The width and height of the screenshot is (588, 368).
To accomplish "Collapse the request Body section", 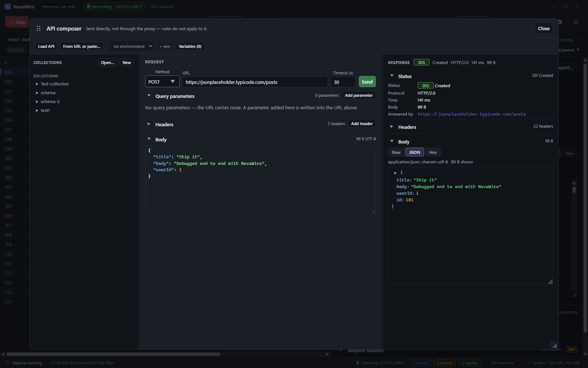I will 149,139.
